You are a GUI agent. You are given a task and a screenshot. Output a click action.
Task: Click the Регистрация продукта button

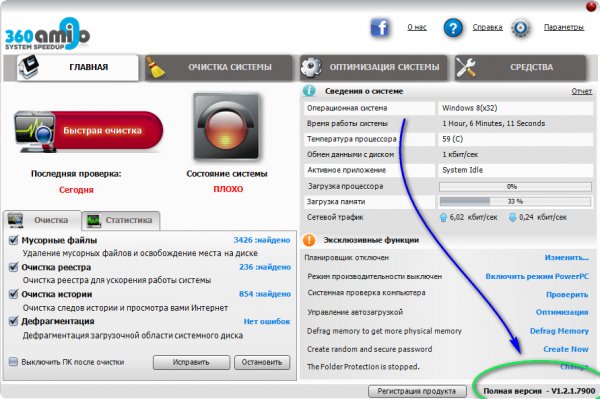click(x=417, y=391)
